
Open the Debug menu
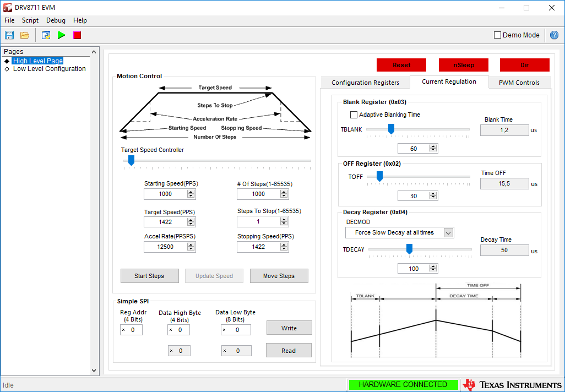click(x=56, y=20)
